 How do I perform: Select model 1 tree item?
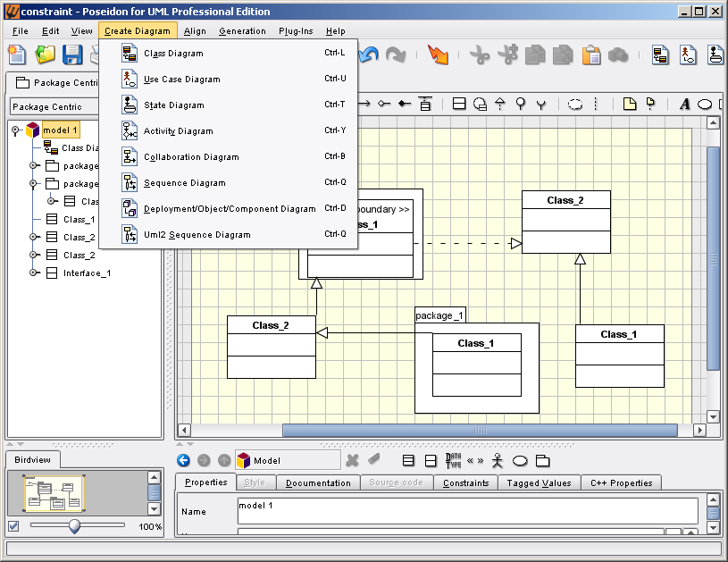tap(61, 130)
